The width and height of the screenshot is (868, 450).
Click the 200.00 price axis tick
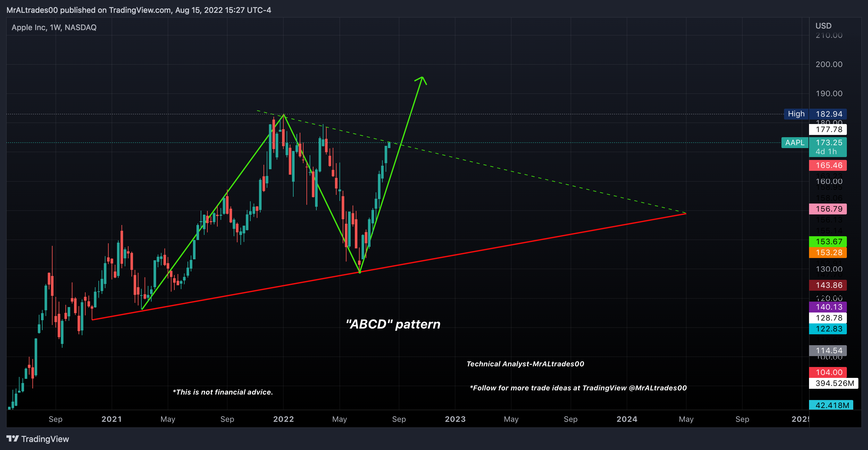tap(829, 64)
